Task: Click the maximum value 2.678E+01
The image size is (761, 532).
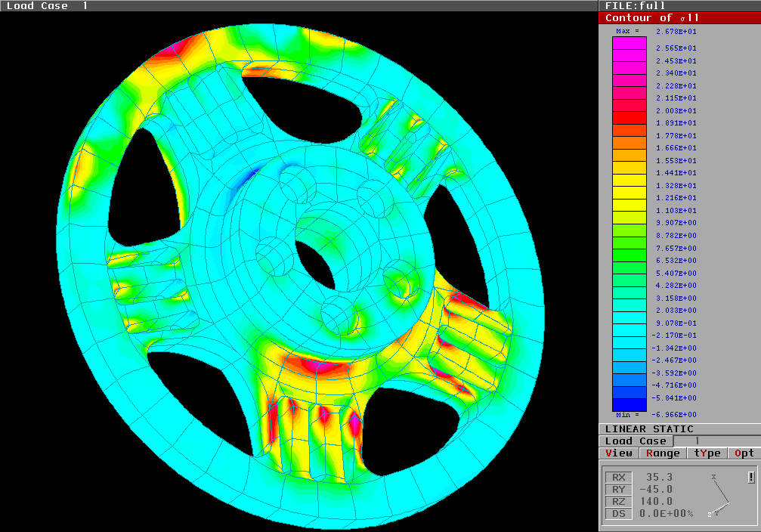Action: click(x=676, y=32)
